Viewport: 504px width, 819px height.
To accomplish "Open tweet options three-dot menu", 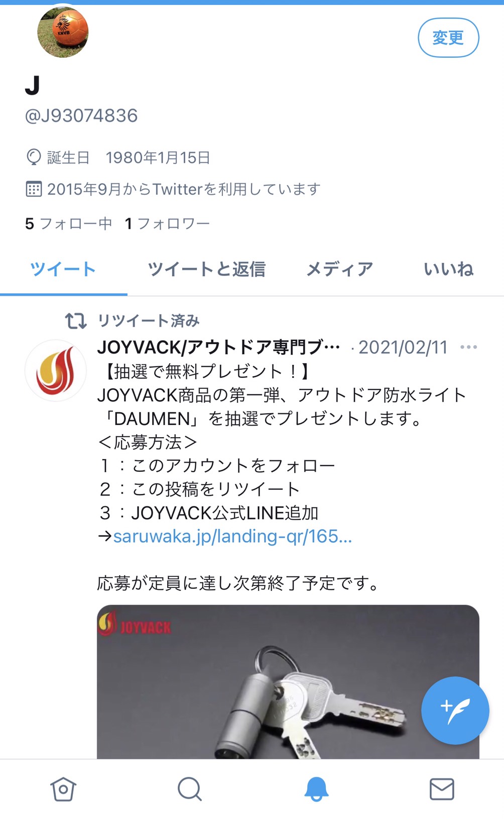I will point(468,347).
